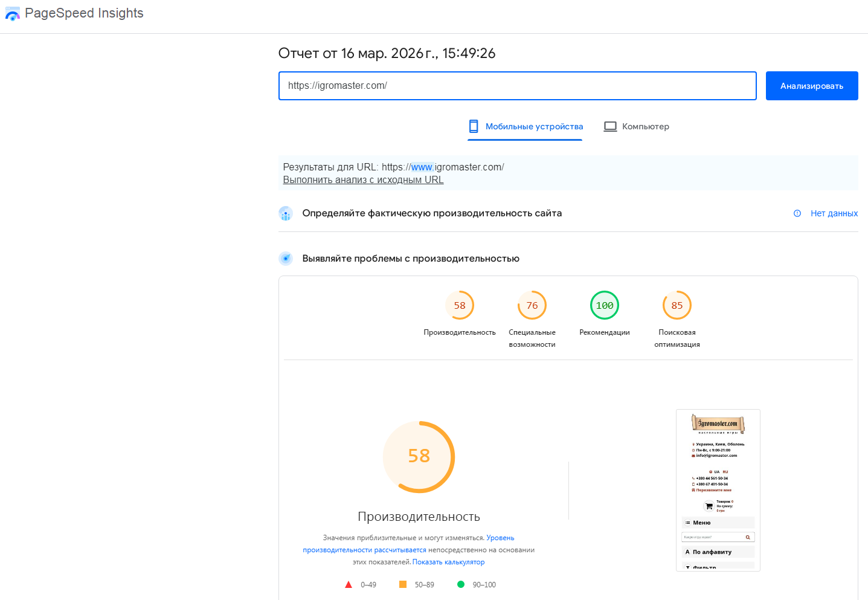Click the green circle 90–100 legend icon
868x600 pixels.
[461, 584]
